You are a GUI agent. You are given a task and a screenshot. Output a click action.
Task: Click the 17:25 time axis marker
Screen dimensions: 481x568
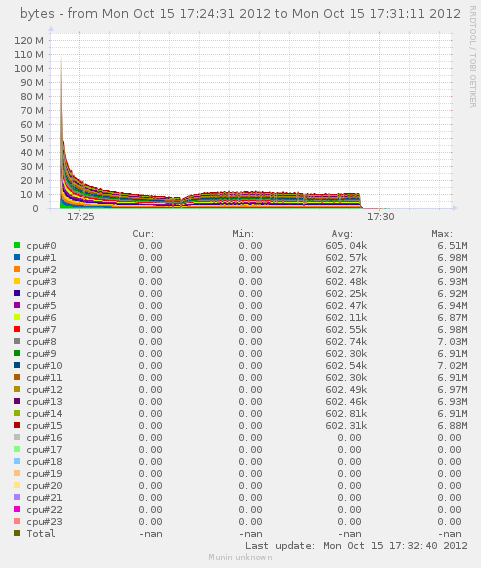click(80, 217)
